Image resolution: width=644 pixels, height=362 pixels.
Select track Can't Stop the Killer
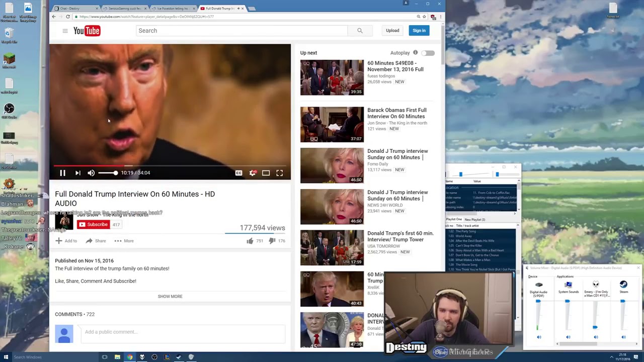(x=470, y=245)
